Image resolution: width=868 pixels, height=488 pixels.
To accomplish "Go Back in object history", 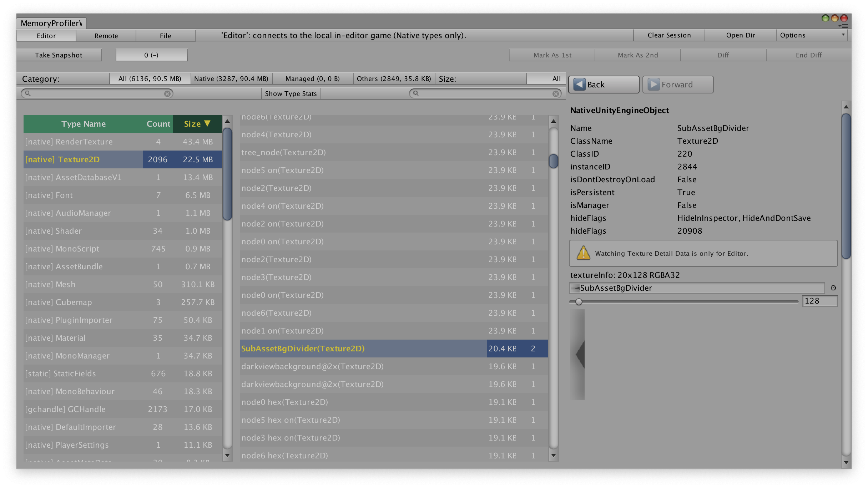I will (x=603, y=85).
